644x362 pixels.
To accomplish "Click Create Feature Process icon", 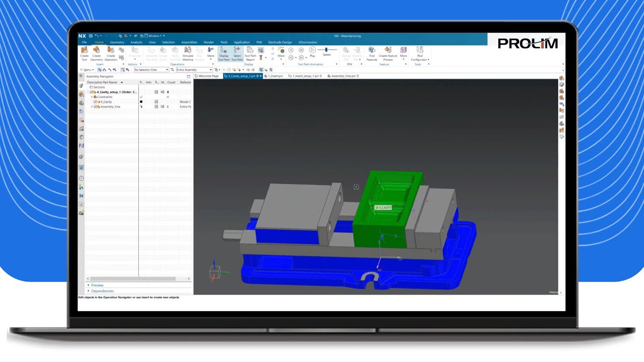I will [388, 53].
